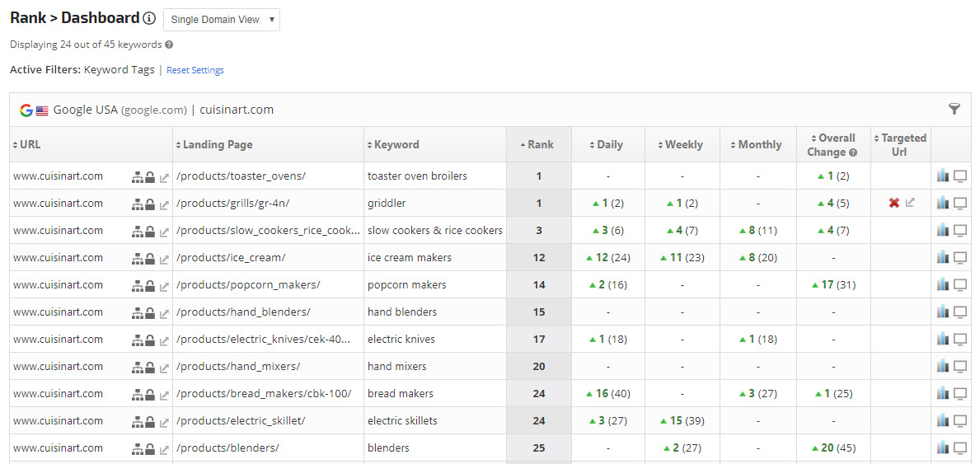Screen dimensions: 980x464
Task: Open bar chart icon for hand blenders row
Action: pos(943,312)
